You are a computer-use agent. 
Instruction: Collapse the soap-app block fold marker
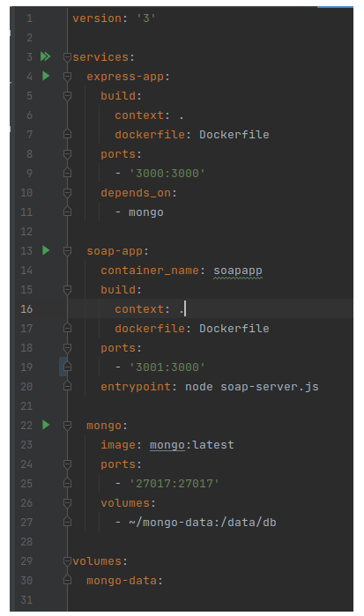pos(67,251)
